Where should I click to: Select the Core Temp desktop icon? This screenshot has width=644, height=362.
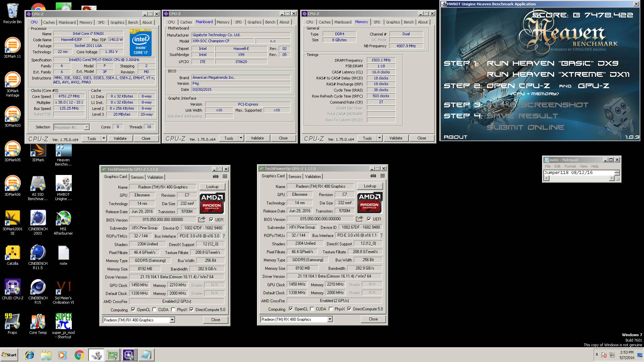click(x=38, y=324)
